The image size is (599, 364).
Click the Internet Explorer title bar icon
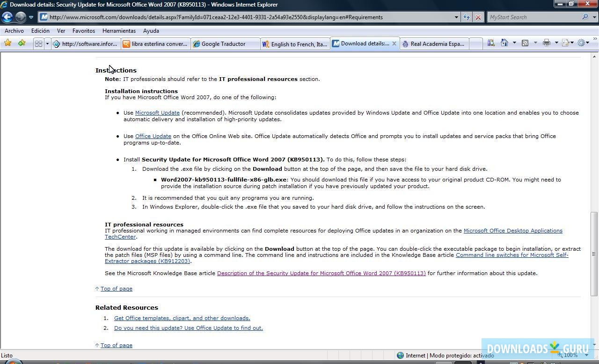[4, 5]
